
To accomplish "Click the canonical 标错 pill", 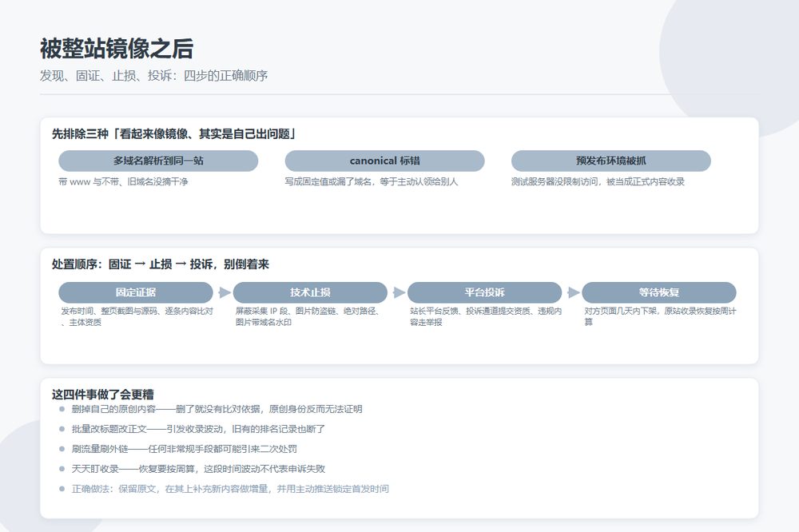I will (x=385, y=161).
